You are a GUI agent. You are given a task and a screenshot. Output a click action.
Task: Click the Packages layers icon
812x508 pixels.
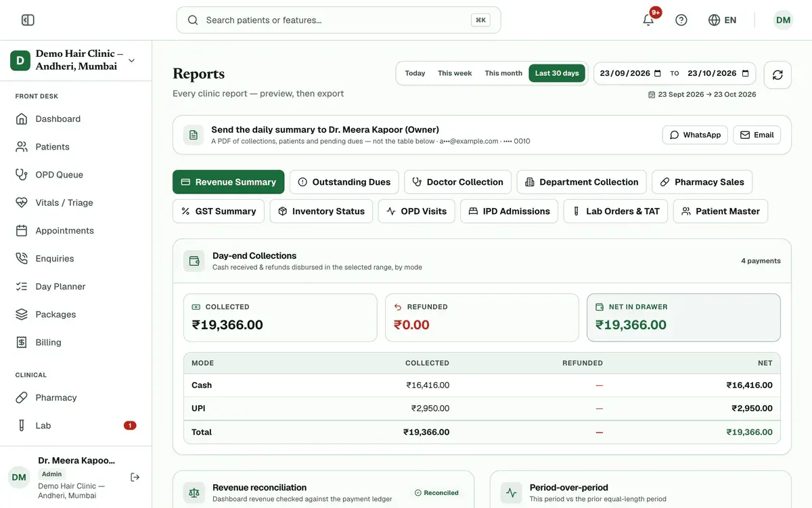[x=22, y=314]
